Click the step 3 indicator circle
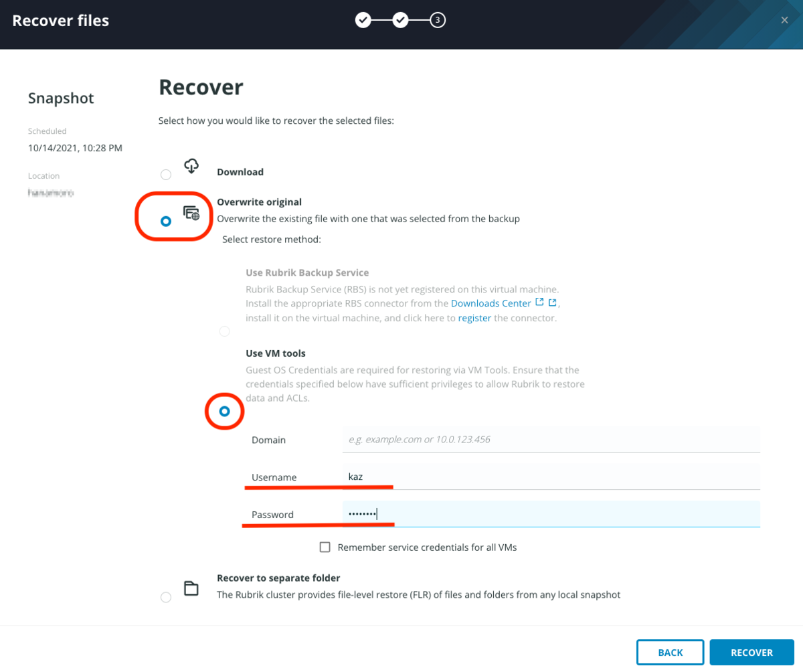Viewport: 803px width, 672px height. click(x=438, y=20)
